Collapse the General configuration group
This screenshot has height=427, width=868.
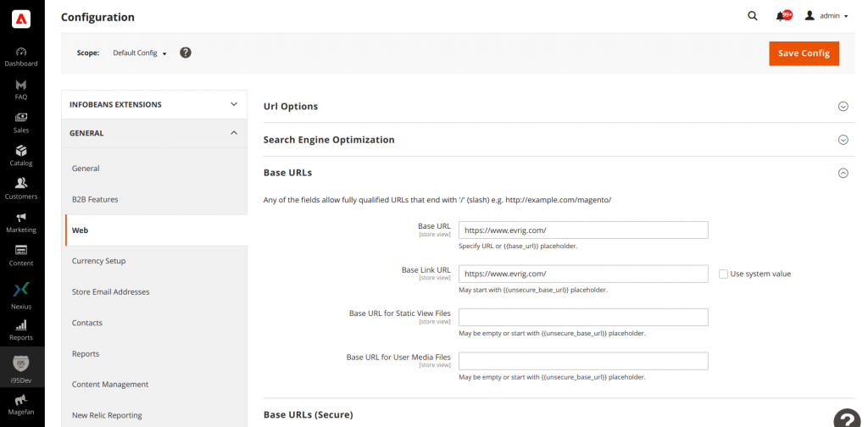click(x=154, y=133)
